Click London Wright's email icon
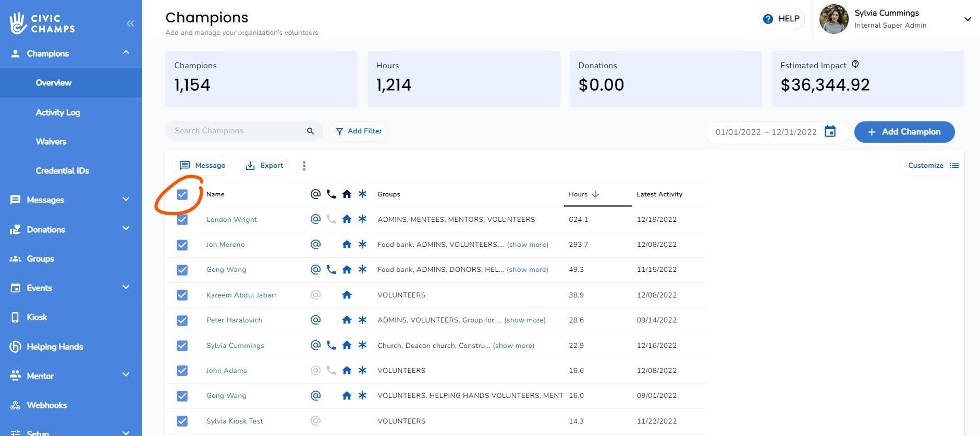The height and width of the screenshot is (436, 980). tap(315, 219)
